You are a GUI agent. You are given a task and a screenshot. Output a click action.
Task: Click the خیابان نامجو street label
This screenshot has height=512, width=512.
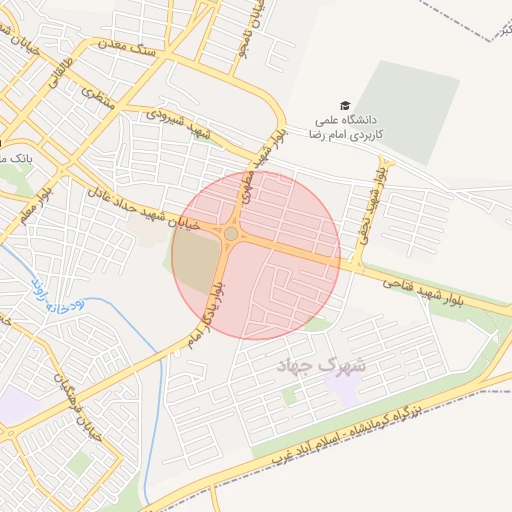click(252, 28)
